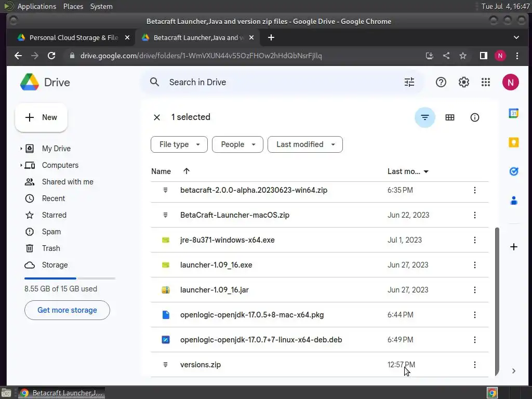Open Drive help support icon

click(441, 82)
